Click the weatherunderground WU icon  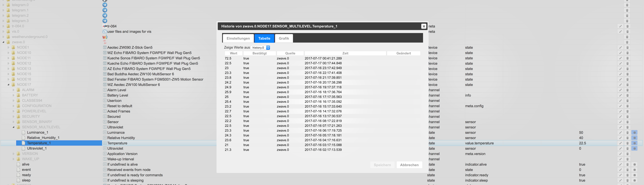tap(105, 37)
